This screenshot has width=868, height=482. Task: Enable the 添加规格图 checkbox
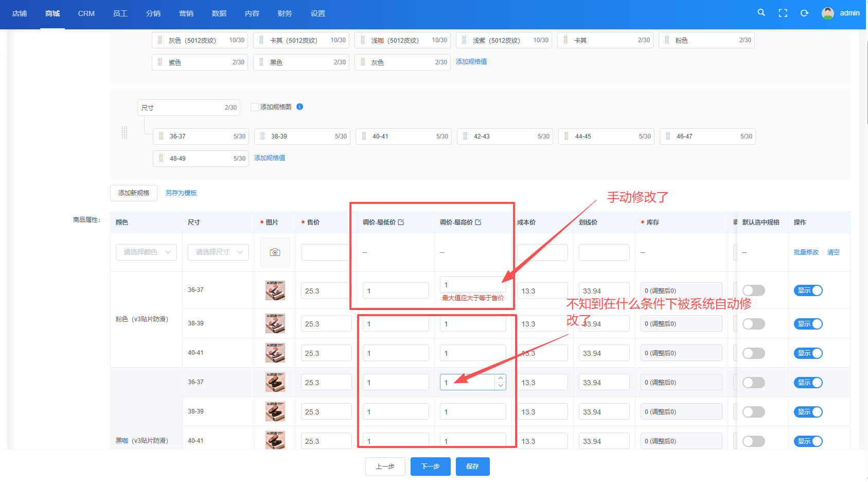[x=254, y=107]
